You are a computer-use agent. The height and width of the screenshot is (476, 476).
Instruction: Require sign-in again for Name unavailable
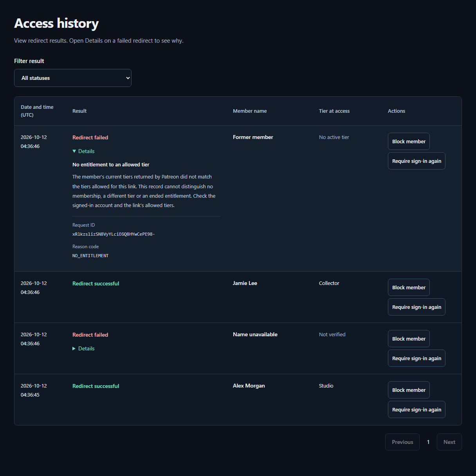[x=416, y=358]
